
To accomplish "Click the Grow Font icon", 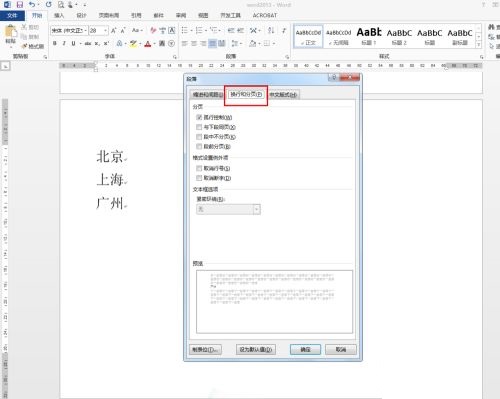I will 114,31.
